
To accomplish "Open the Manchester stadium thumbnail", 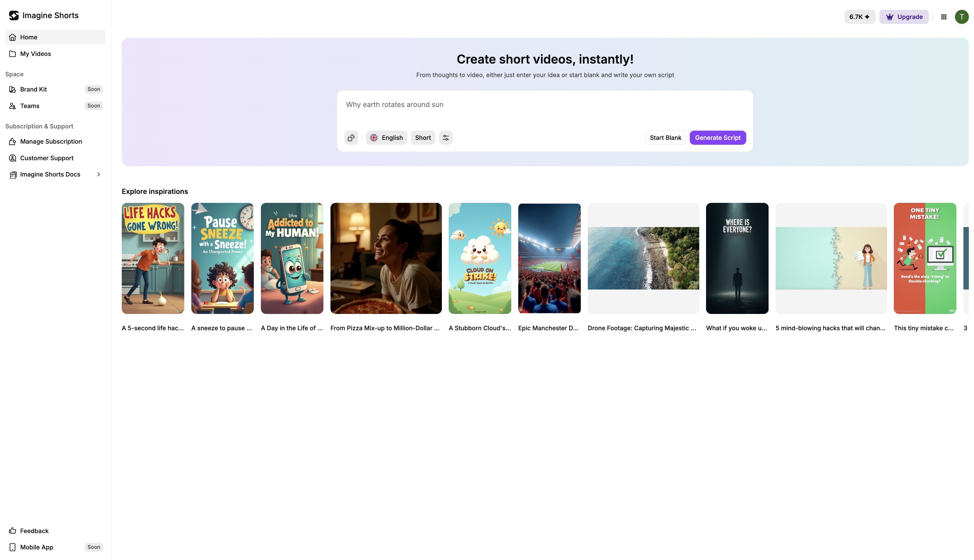I will pos(550,259).
